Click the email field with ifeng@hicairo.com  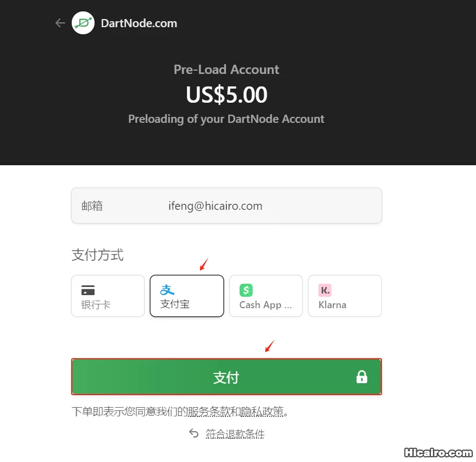[227, 205]
